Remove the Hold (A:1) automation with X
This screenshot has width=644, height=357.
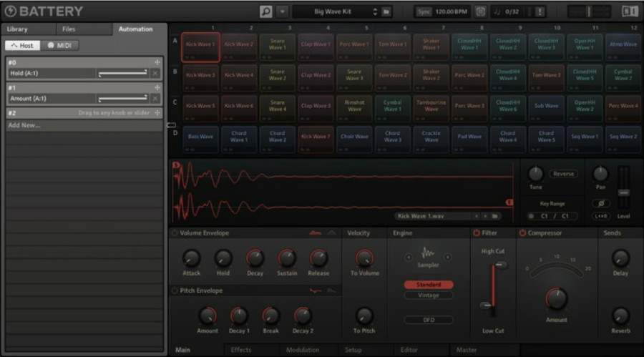click(x=155, y=74)
